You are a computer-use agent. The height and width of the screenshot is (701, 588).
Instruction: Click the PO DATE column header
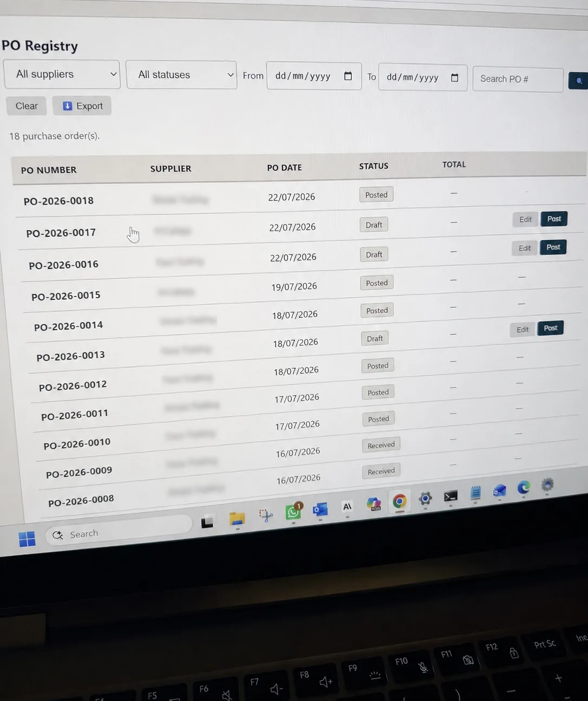pyautogui.click(x=284, y=167)
